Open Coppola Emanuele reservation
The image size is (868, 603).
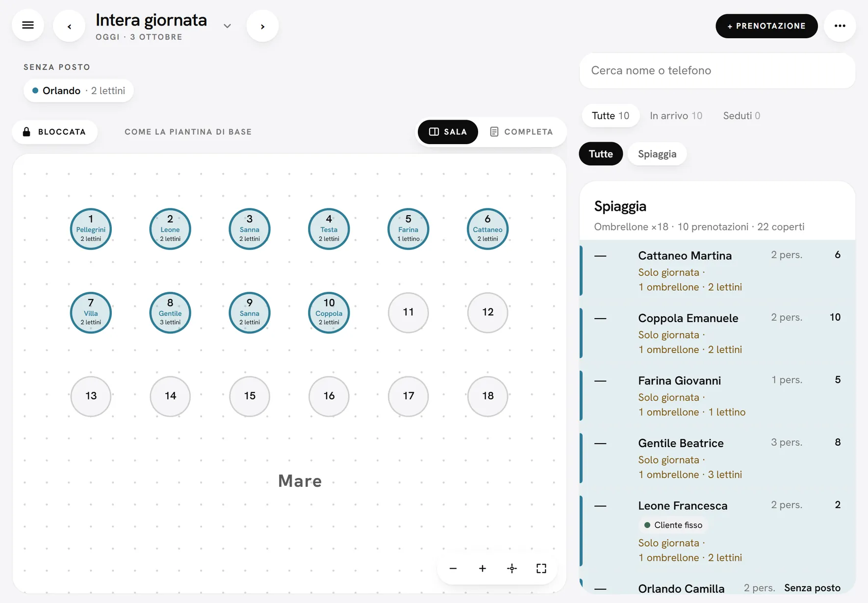coord(717,333)
